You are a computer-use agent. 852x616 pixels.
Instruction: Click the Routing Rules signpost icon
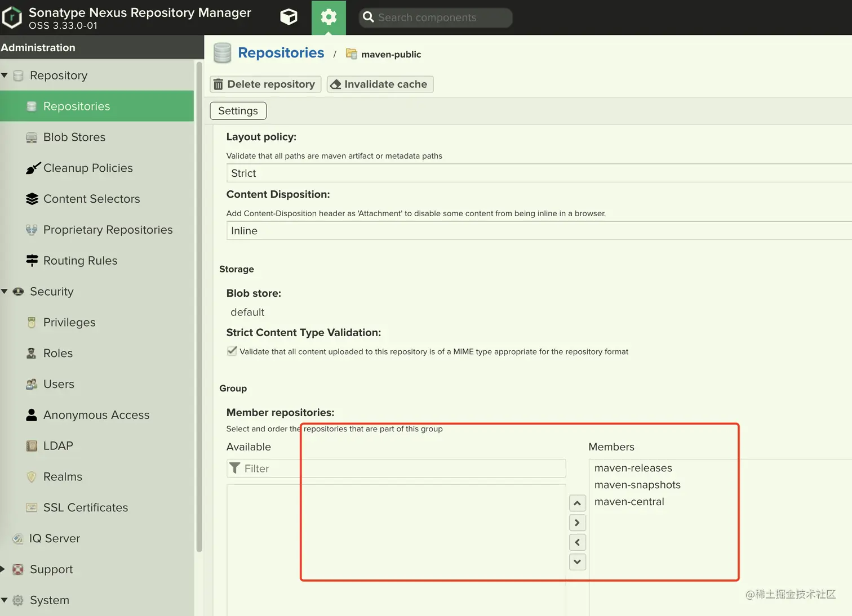pos(32,260)
